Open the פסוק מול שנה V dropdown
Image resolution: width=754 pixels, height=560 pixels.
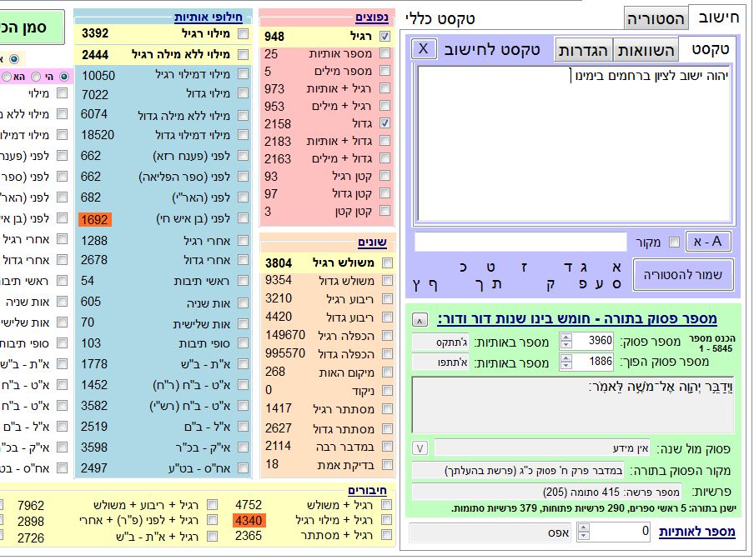pos(420,448)
